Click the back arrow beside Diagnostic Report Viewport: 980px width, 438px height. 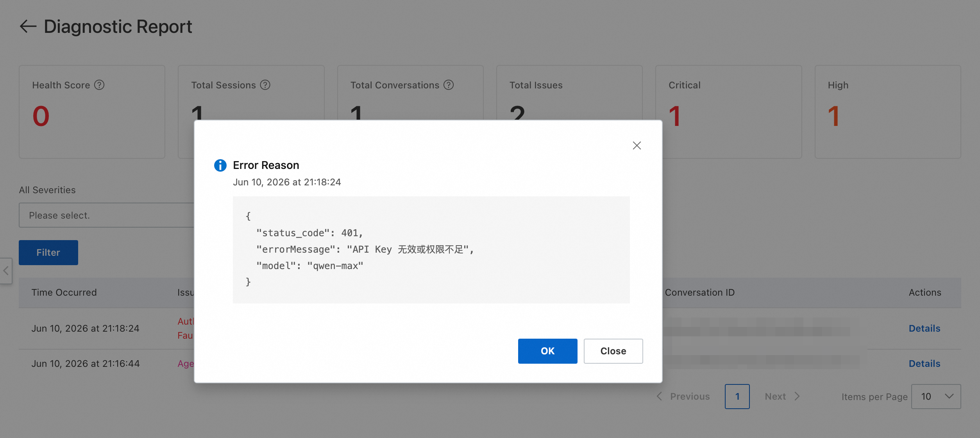click(28, 27)
